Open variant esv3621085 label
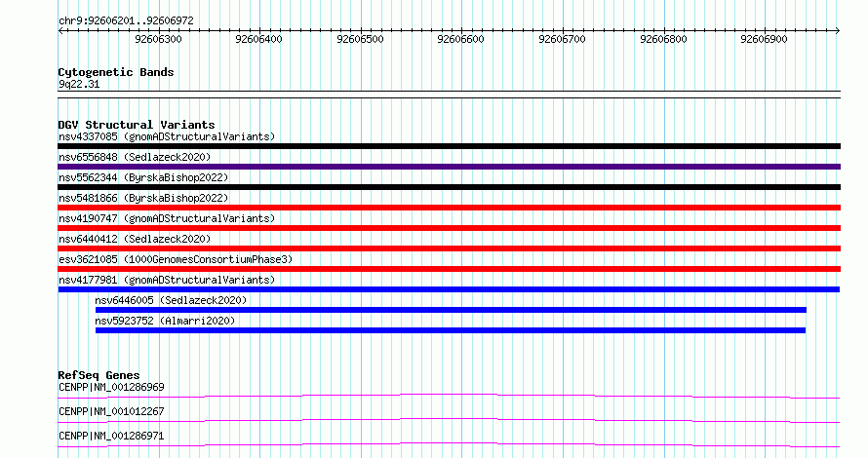The image size is (868, 458). coord(176,259)
